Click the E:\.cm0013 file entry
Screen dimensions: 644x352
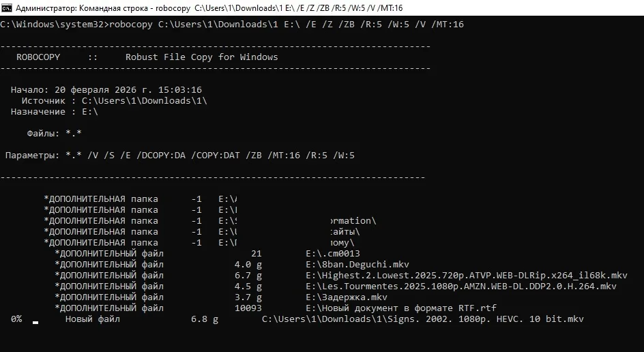[x=333, y=254]
